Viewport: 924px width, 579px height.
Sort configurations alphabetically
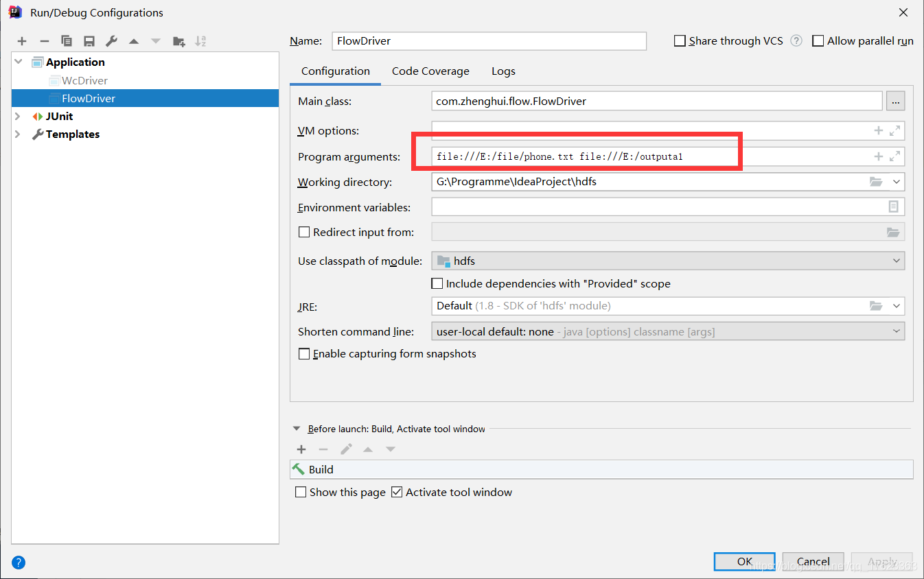point(200,41)
